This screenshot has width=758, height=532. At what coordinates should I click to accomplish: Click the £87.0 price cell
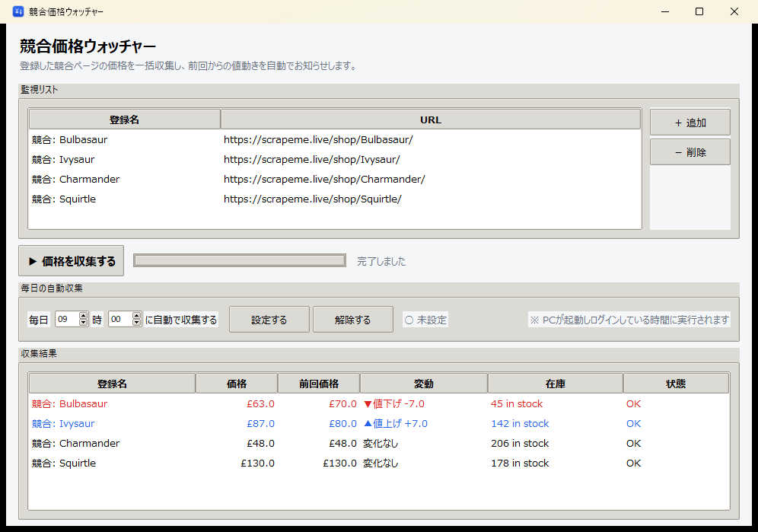click(260, 424)
